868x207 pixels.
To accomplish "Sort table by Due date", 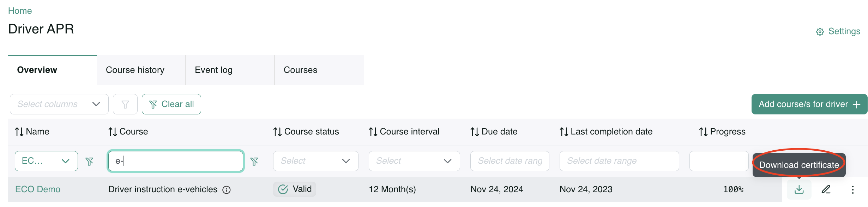I will coord(475,132).
